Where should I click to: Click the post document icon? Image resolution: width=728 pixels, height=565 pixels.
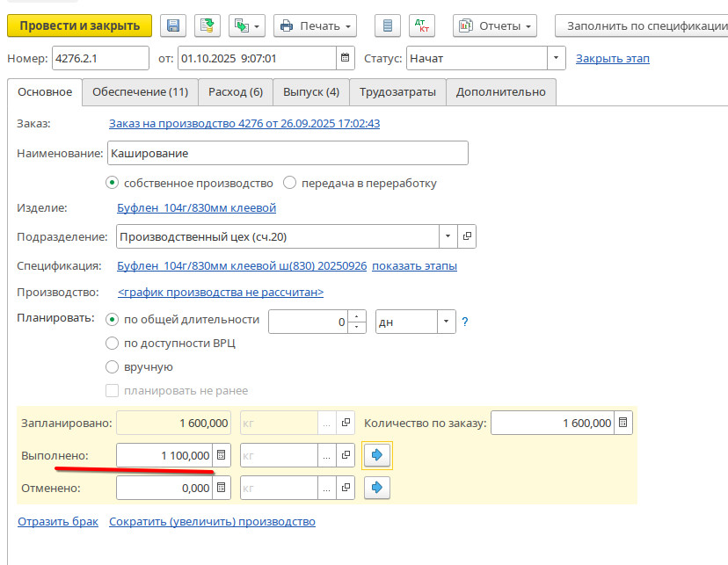pyautogui.click(x=207, y=25)
